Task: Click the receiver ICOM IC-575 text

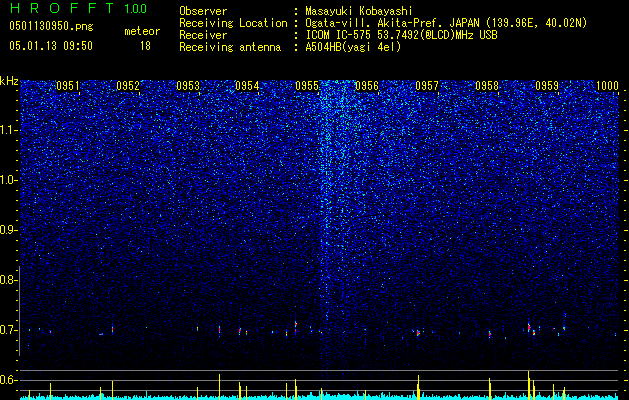Action: click(401, 35)
